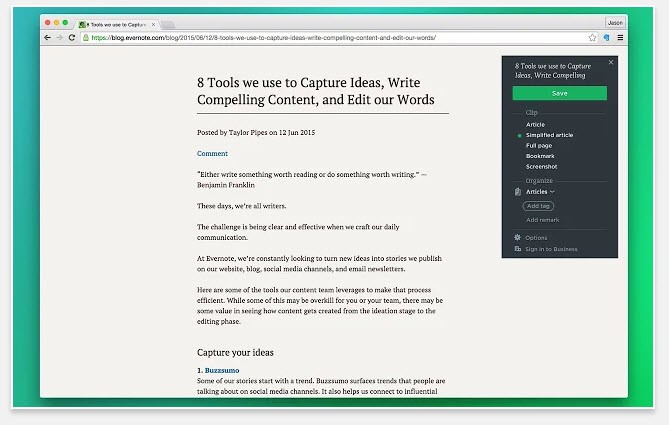
Task: Open the Articles notebook dropdown
Action: point(540,192)
